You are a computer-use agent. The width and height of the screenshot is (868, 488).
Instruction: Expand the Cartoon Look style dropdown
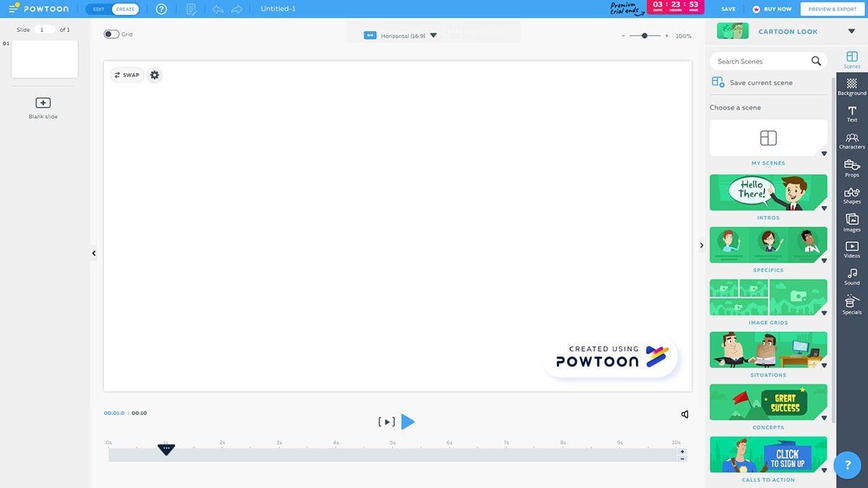pyautogui.click(x=851, y=31)
